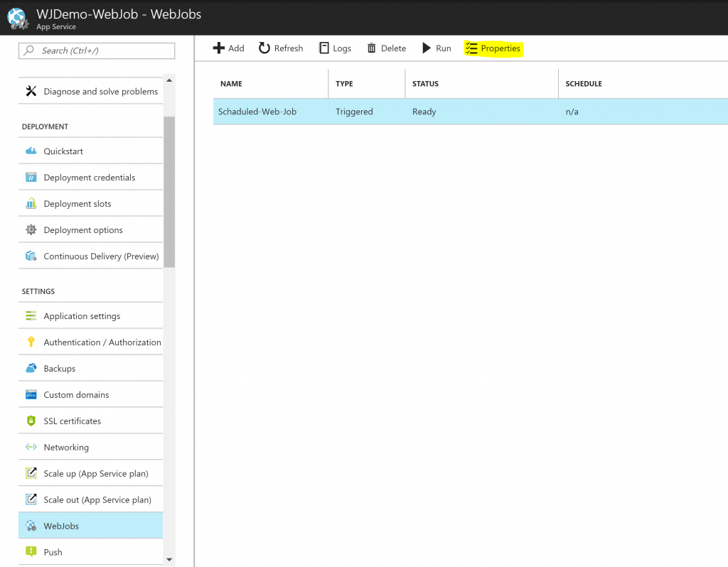Open Application settings
The width and height of the screenshot is (728, 567).
(x=90, y=315)
